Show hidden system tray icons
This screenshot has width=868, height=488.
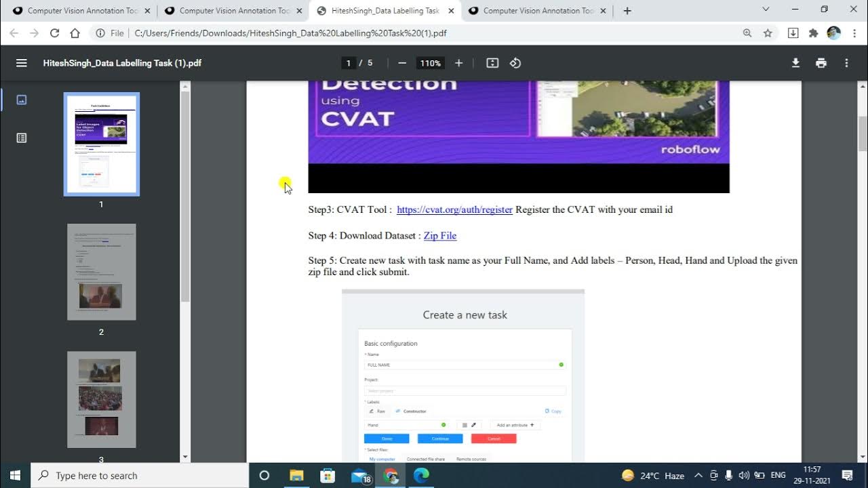coord(698,475)
